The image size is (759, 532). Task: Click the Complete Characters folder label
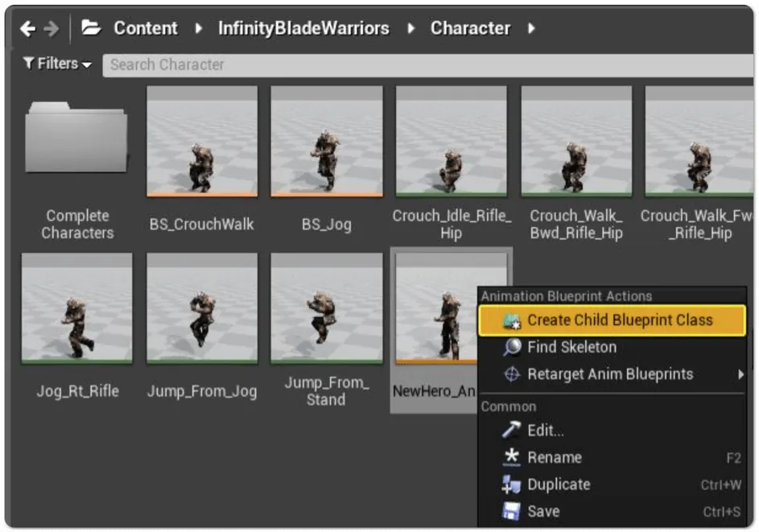coord(77,224)
